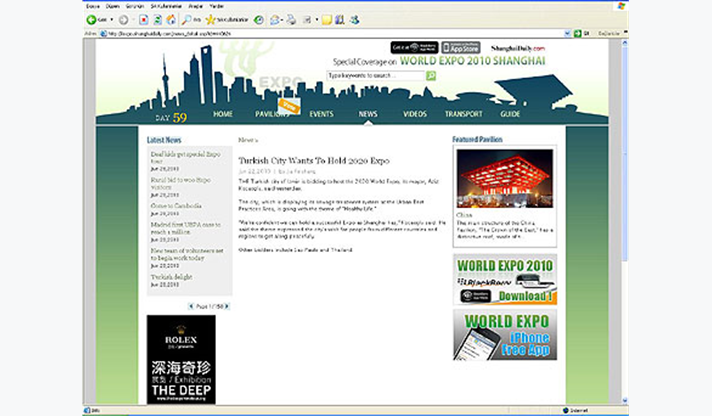Click the World Expo iPhone Free App banner

click(x=505, y=335)
